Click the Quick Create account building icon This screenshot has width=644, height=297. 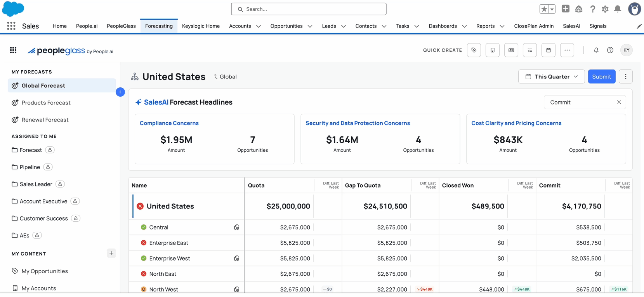pos(493,50)
